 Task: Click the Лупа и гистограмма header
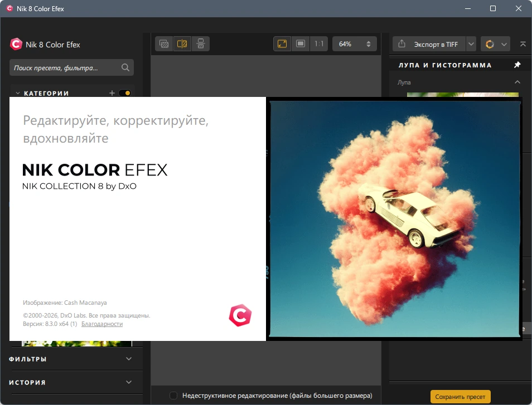[445, 65]
